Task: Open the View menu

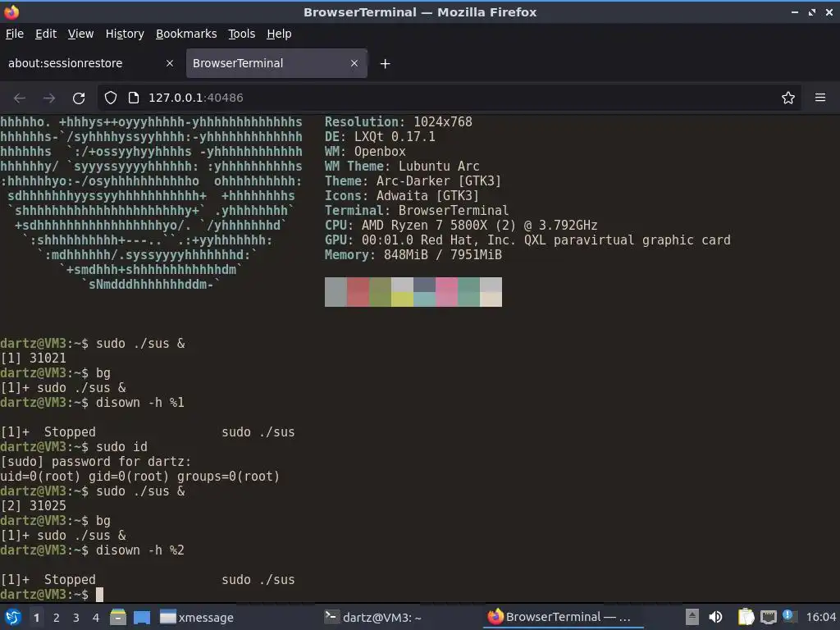Action: (80, 34)
